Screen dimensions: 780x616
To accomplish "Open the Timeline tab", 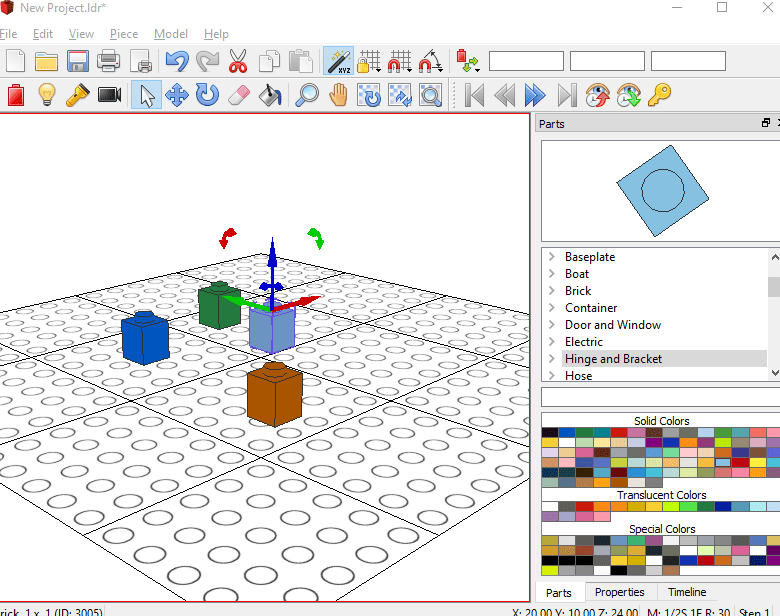I will point(687,592).
